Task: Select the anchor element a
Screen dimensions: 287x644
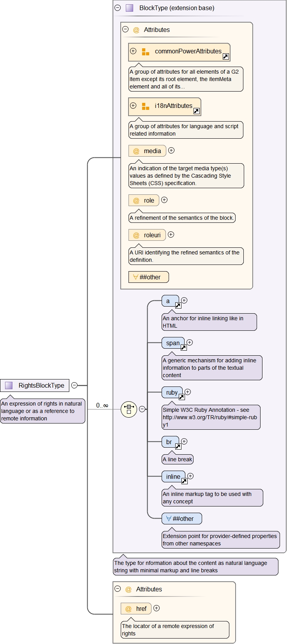Action: [169, 301]
